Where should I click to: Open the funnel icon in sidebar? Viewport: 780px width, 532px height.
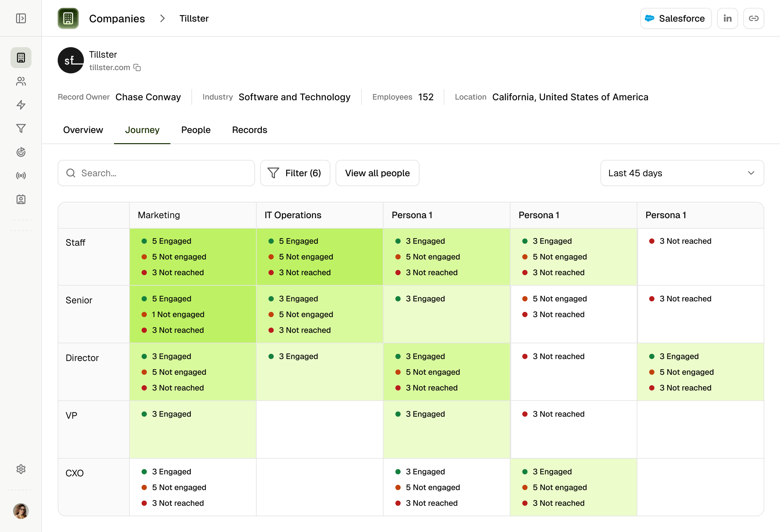[21, 128]
